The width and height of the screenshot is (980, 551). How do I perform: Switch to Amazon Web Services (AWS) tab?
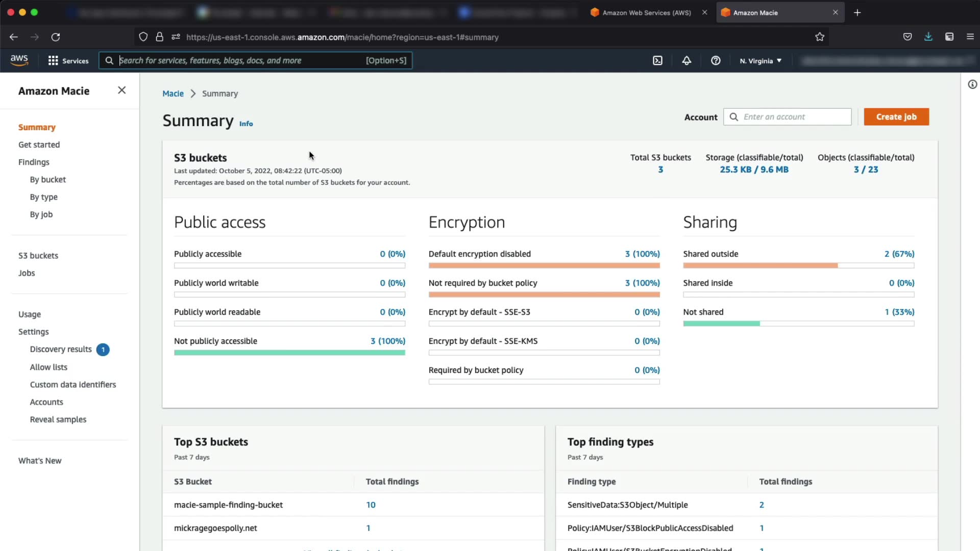646,13
